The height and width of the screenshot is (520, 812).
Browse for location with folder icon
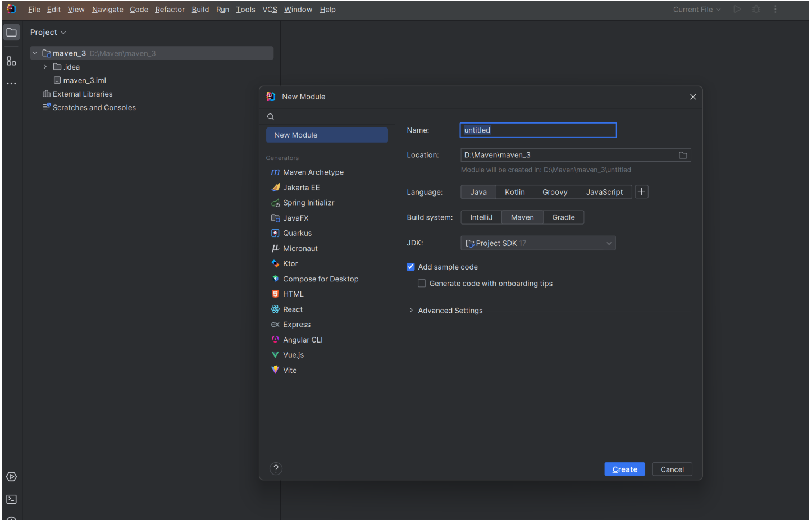tap(683, 156)
